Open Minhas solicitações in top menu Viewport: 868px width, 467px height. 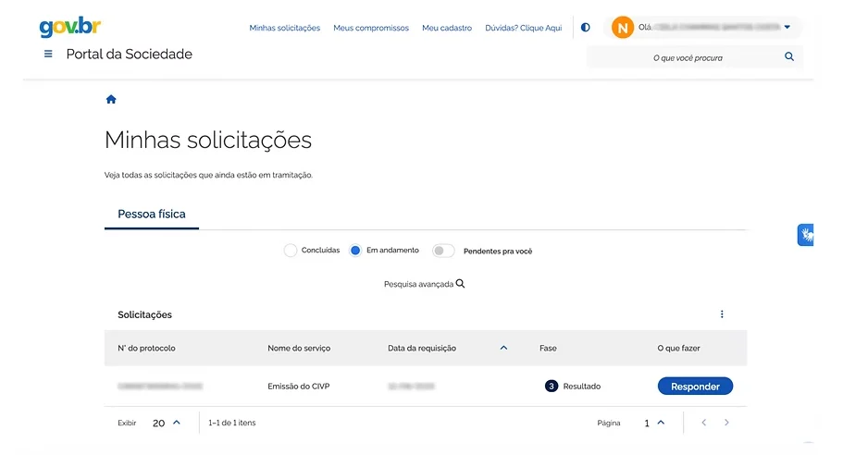coord(284,28)
